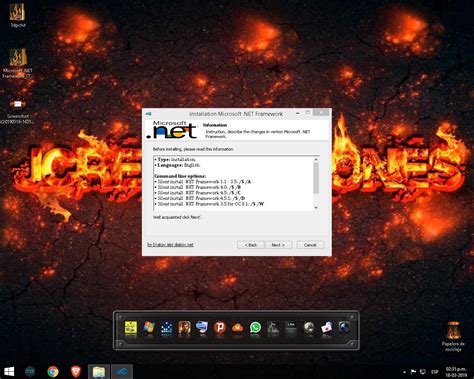The height and width of the screenshot is (379, 474).
Task: Launch the yellow sticky-note dock icon
Action: point(131,328)
